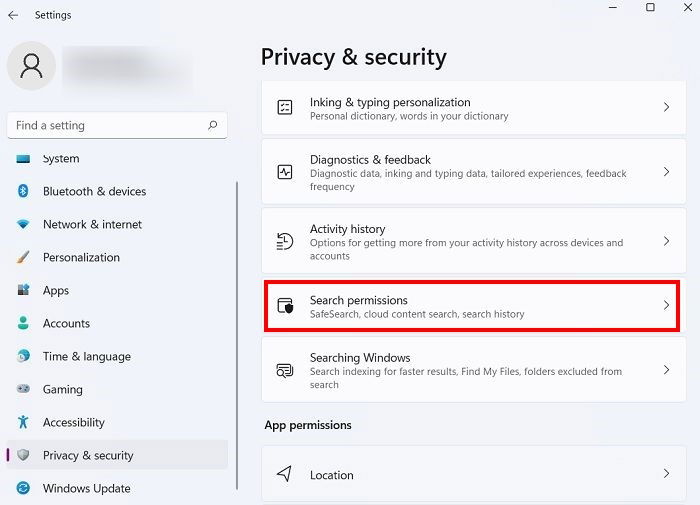Select Accounts in the sidebar
This screenshot has height=505, width=700.
point(66,323)
